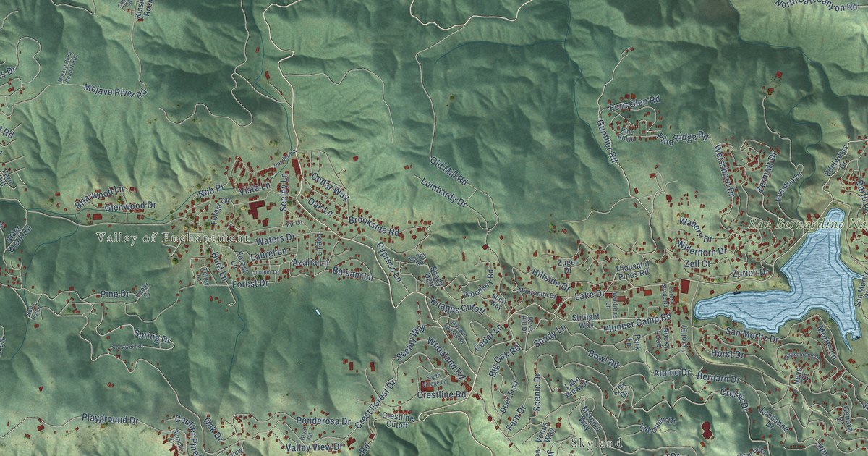
Task: Click the 'Horst Dr' label
Action: [x=728, y=355]
